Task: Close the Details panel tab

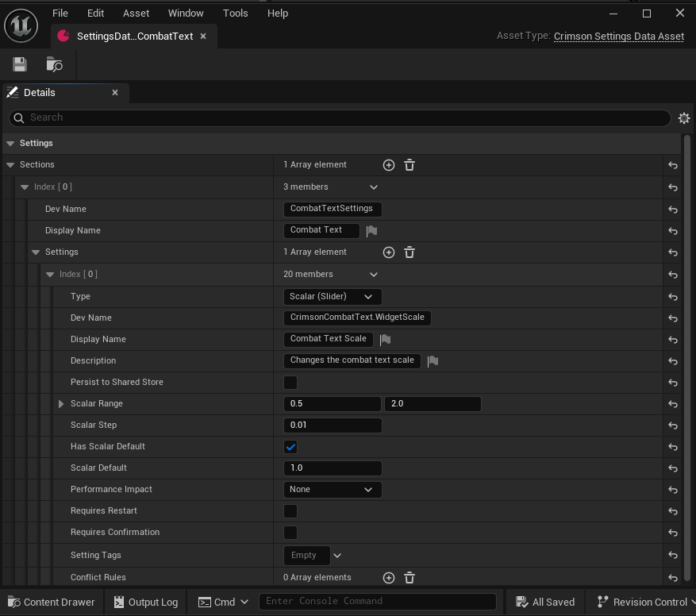Action: tap(115, 92)
